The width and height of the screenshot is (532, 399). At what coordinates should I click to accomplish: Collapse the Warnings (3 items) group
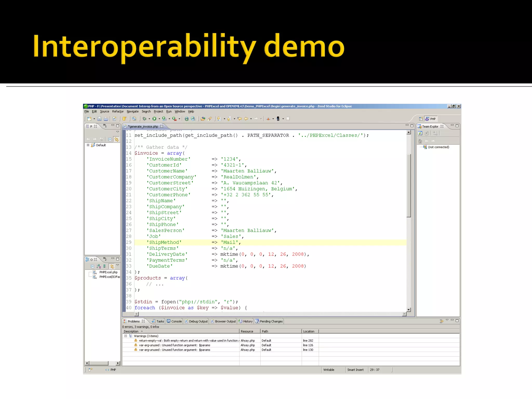(126, 336)
